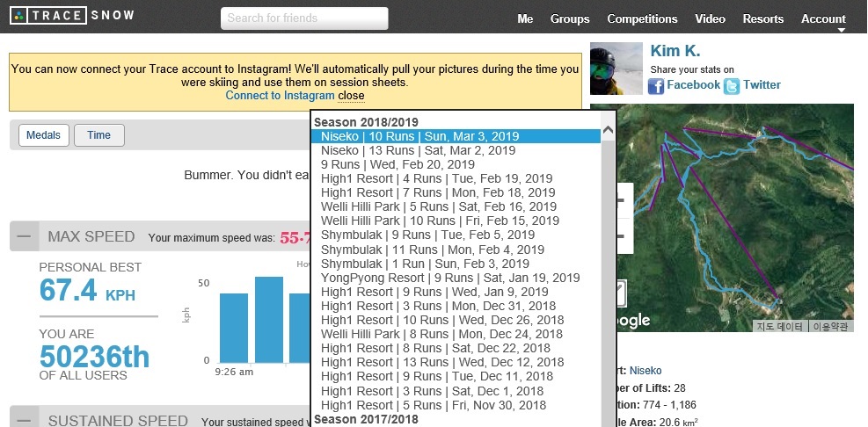Open the Kim K. profile name link

click(x=675, y=51)
